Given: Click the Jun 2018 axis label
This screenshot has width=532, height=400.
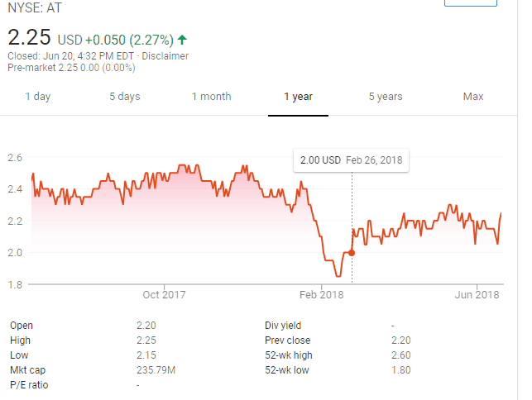Looking at the screenshot, I should [x=477, y=295].
